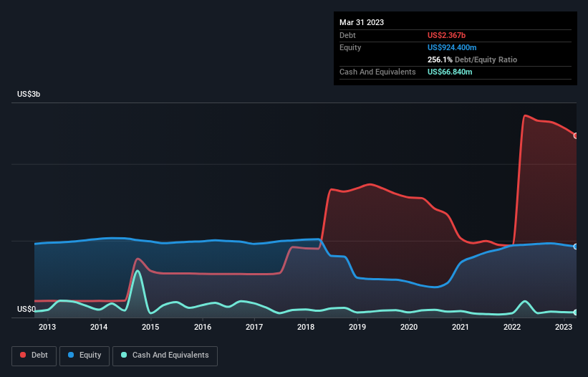Click the US$924.400m equity value

tap(452, 47)
